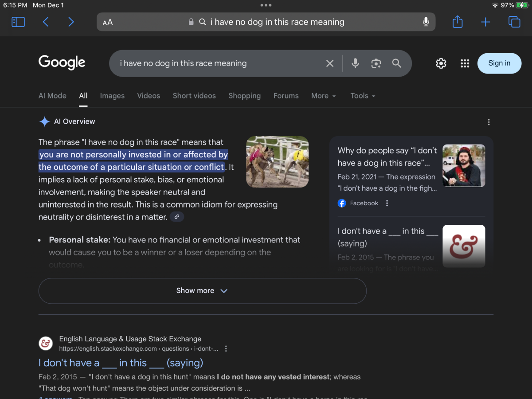Image resolution: width=532 pixels, height=399 pixels.
Task: Open sidebar card "I don't have a ___ in this ___"
Action: (x=387, y=237)
